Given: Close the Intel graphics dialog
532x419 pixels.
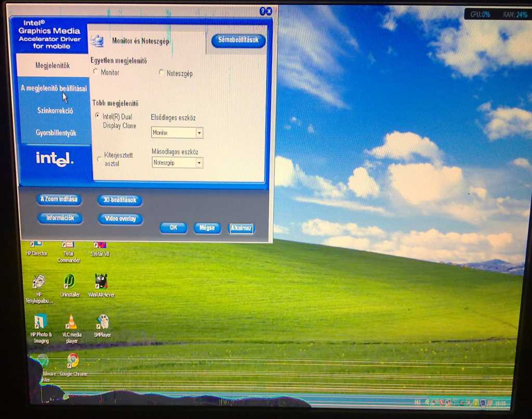Looking at the screenshot, I should click(269, 11).
